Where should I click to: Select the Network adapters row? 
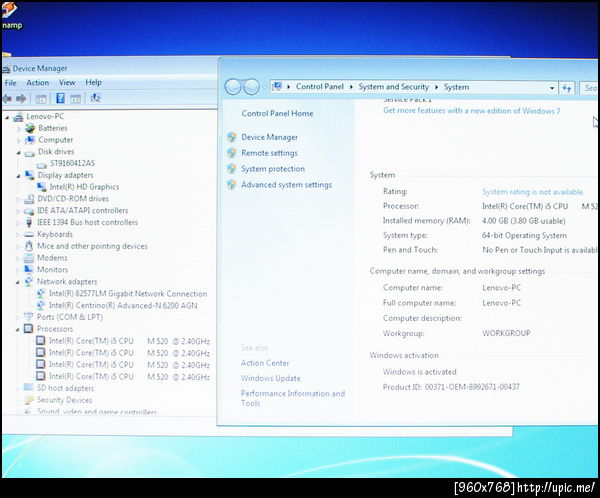coord(67,282)
